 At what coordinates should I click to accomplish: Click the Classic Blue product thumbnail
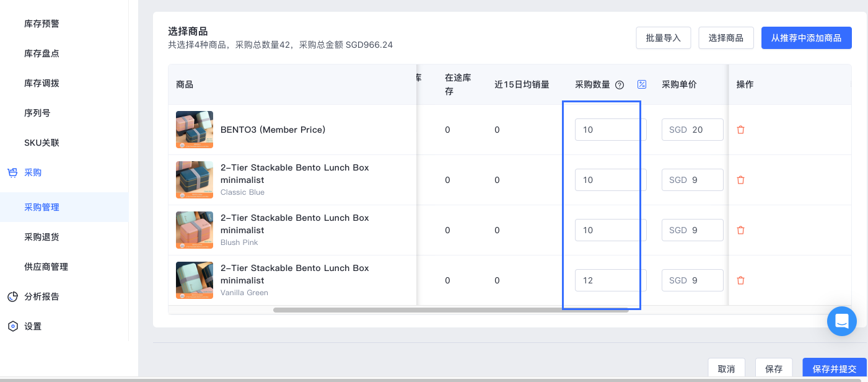click(195, 180)
